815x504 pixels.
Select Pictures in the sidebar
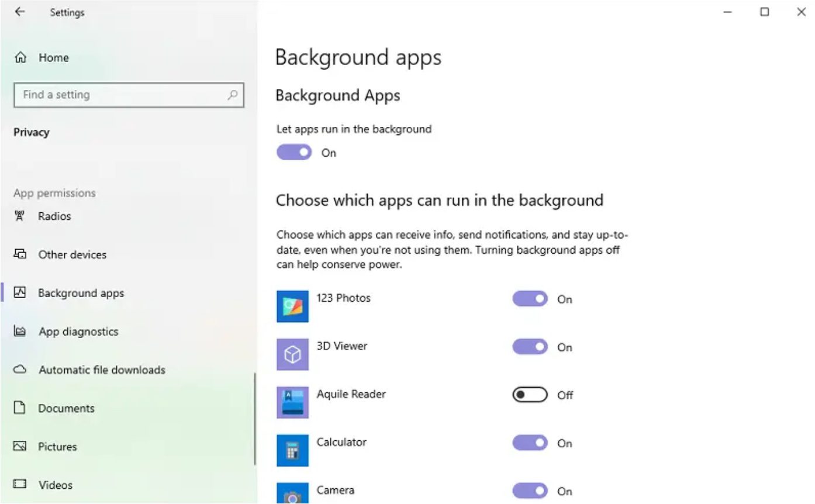coord(57,447)
